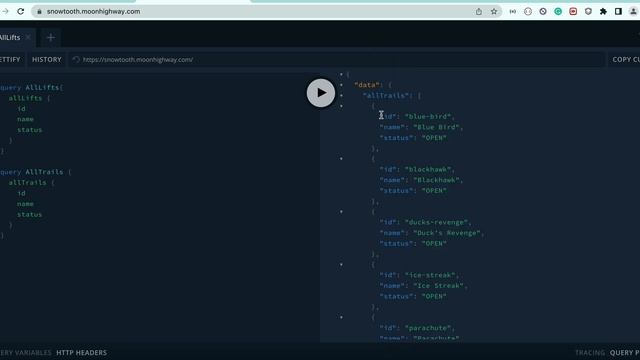The height and width of the screenshot is (360, 640).
Task: Click "query AllLifts" in the editor
Action: pyautogui.click(x=31, y=87)
